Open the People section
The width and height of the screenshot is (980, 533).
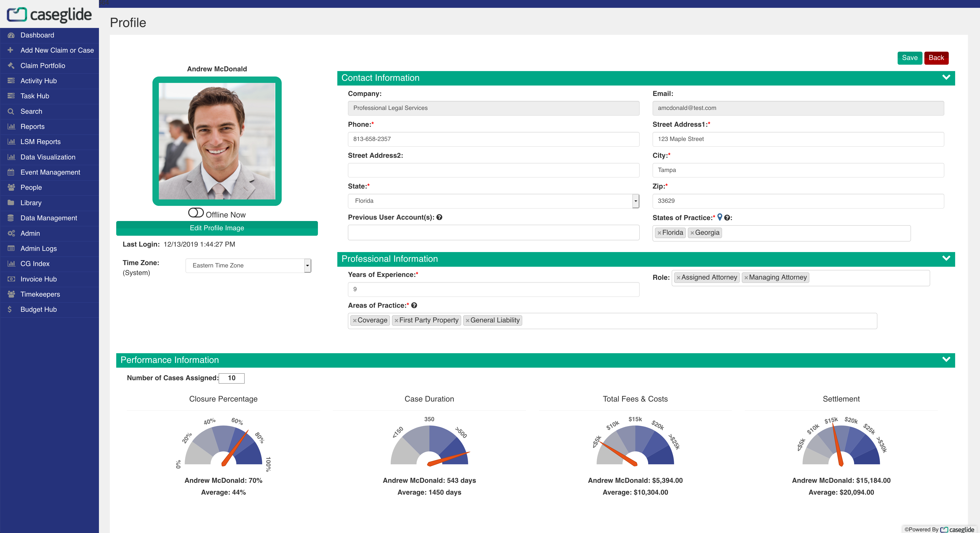(31, 187)
